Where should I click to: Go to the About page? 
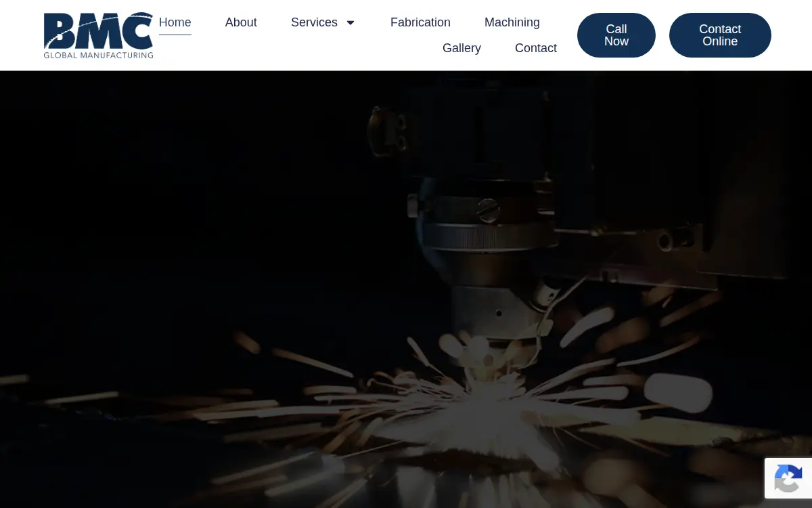point(241,22)
